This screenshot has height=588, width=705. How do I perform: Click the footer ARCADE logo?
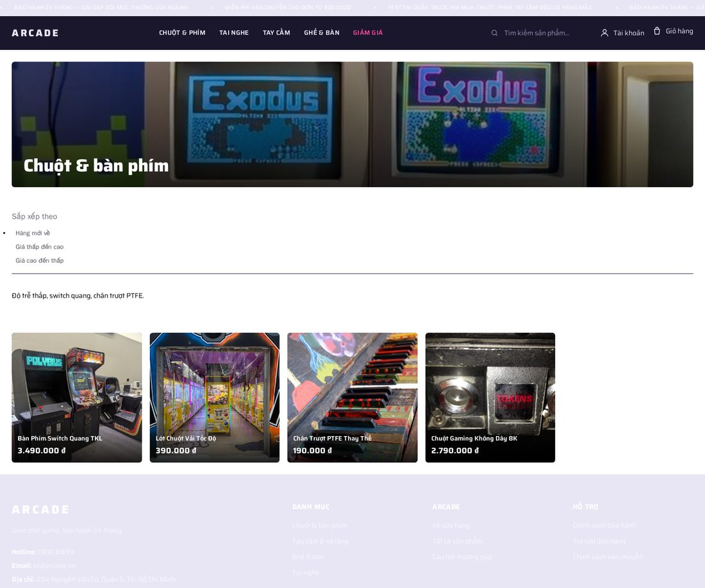pos(40,510)
